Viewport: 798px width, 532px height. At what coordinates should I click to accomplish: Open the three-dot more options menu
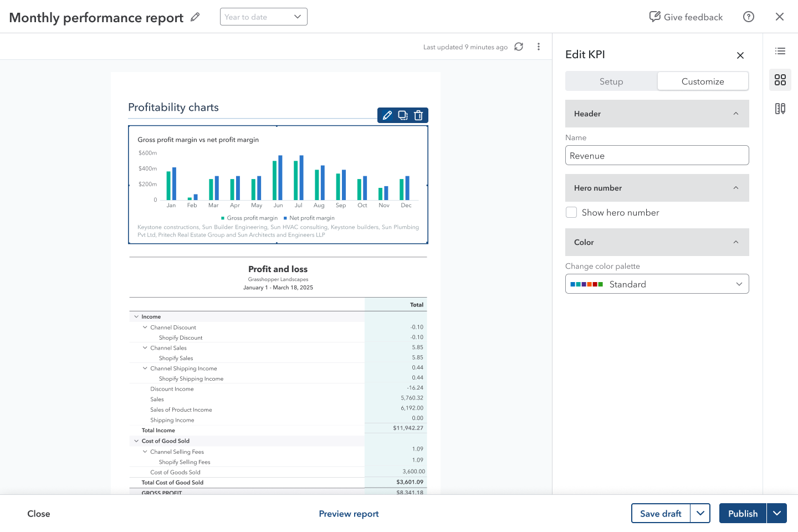(539, 47)
